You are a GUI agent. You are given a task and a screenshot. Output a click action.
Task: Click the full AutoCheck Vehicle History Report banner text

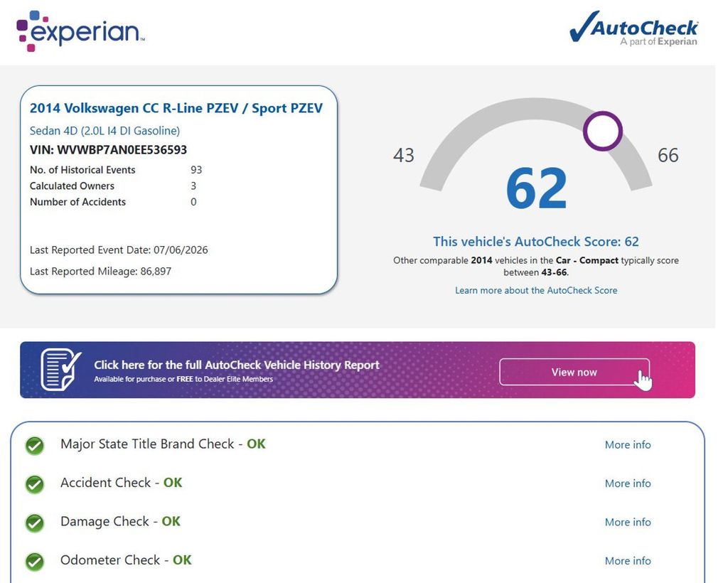pos(237,365)
